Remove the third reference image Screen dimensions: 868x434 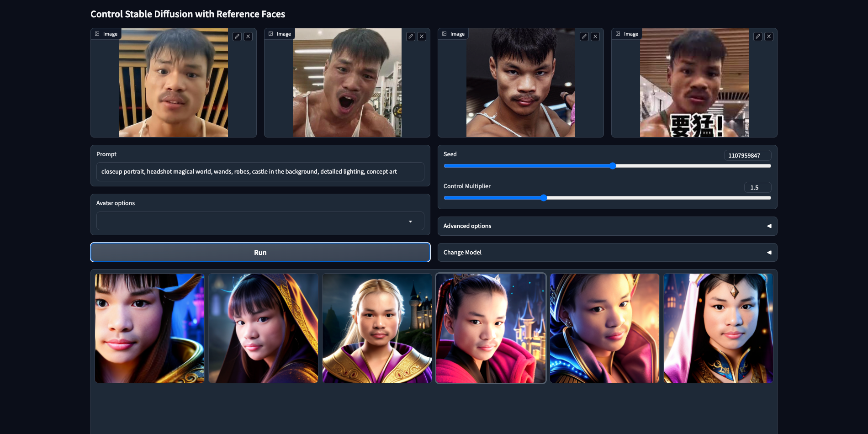[x=595, y=37]
